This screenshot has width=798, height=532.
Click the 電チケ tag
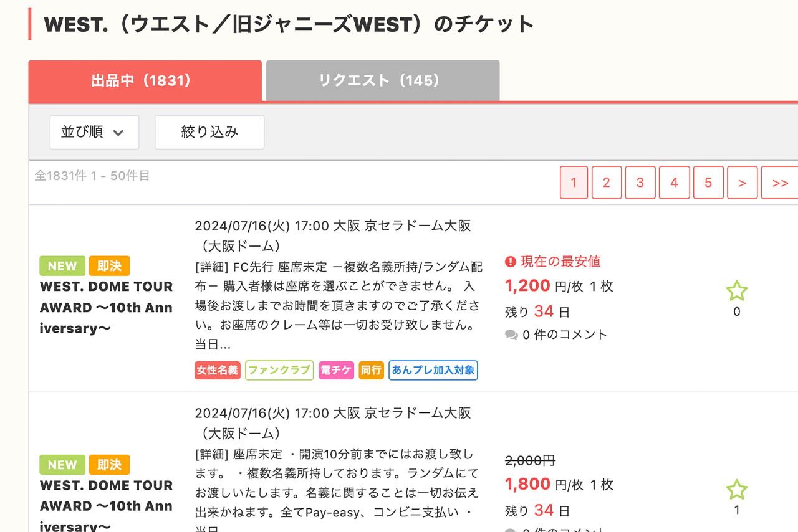336,370
